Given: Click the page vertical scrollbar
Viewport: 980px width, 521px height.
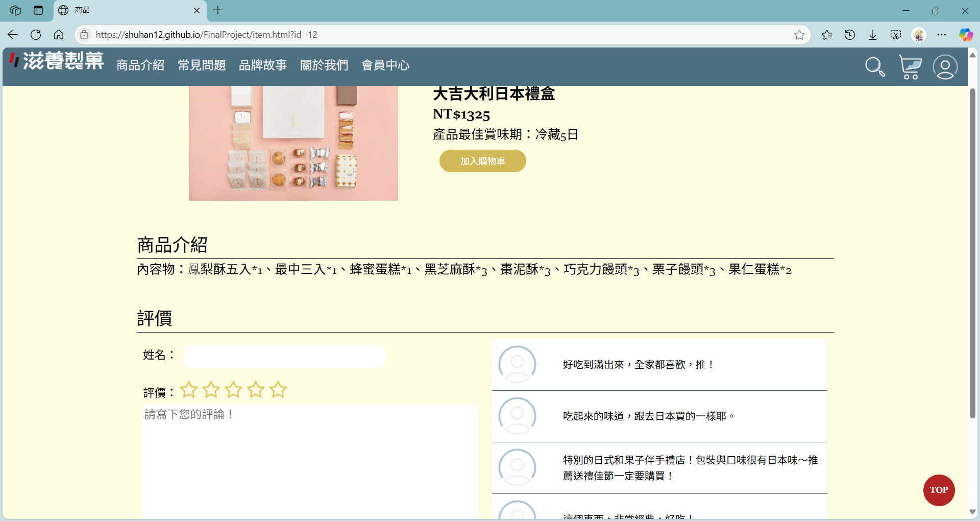Looking at the screenshot, I should tap(972, 255).
